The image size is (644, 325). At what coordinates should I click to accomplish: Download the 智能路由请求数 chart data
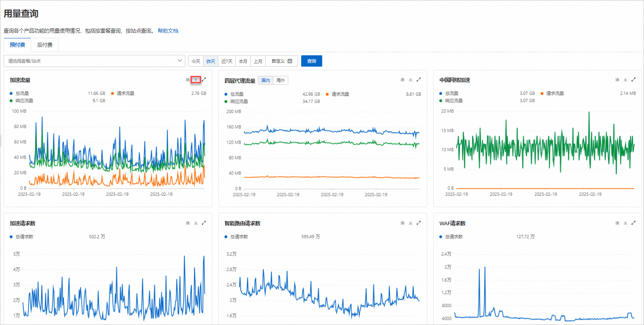(411, 223)
